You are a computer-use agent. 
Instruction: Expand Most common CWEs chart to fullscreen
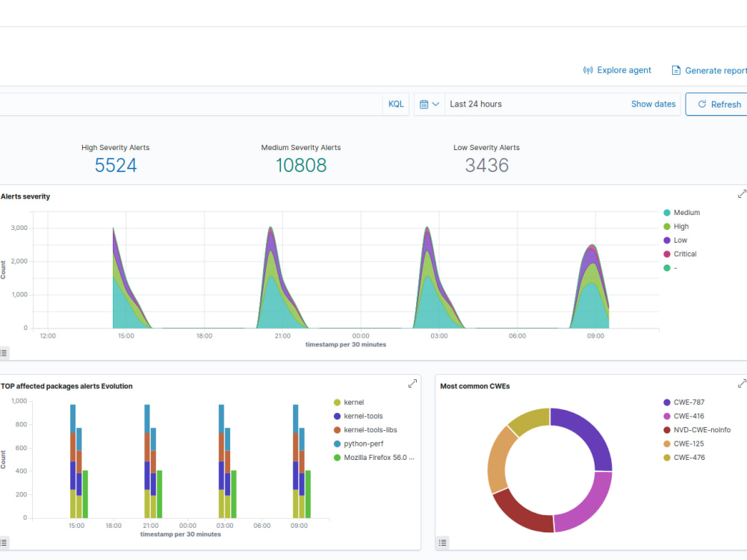coord(742,383)
